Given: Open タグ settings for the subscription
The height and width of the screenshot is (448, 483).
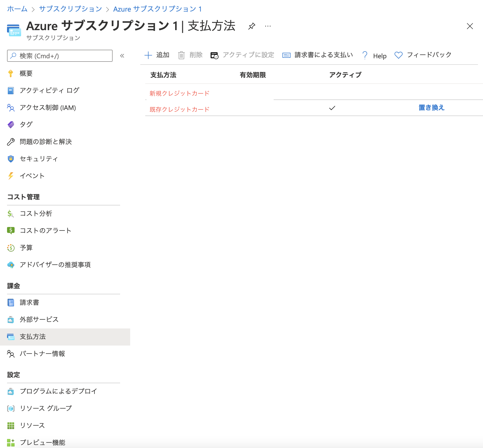Looking at the screenshot, I should pyautogui.click(x=26, y=124).
